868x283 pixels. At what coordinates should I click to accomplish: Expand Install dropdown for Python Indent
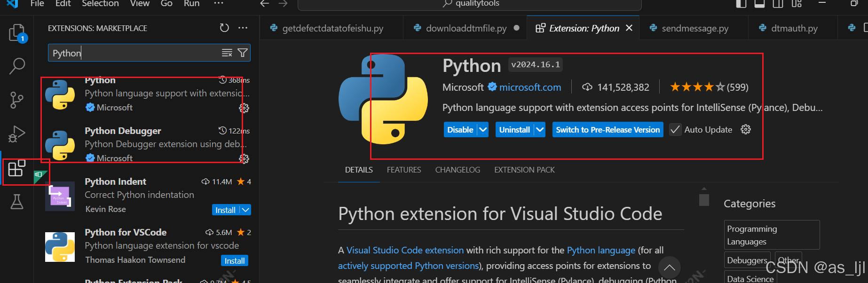pos(245,210)
